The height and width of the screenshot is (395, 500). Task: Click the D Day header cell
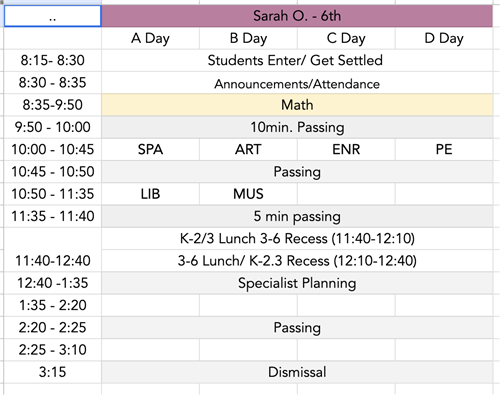pos(444,38)
